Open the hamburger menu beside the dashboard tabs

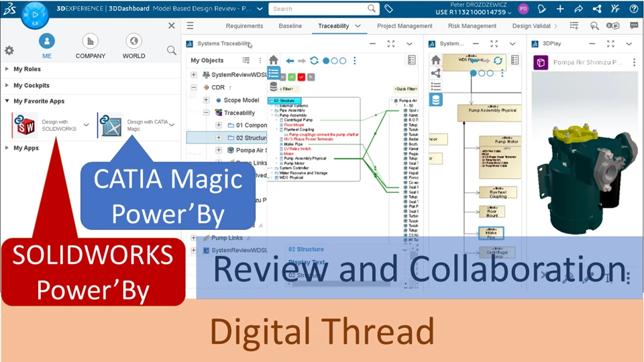coord(190,26)
